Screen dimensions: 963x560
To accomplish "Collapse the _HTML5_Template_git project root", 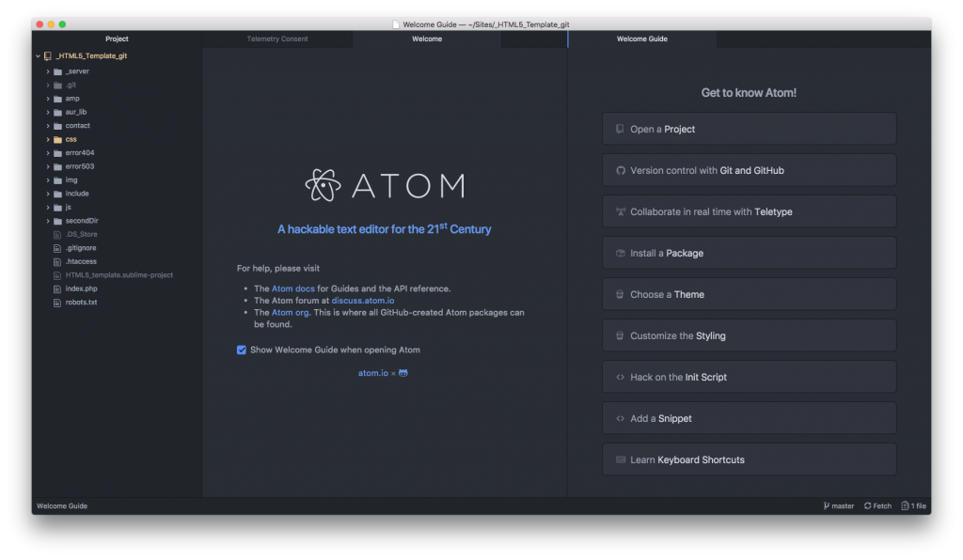I will pyautogui.click(x=38, y=55).
